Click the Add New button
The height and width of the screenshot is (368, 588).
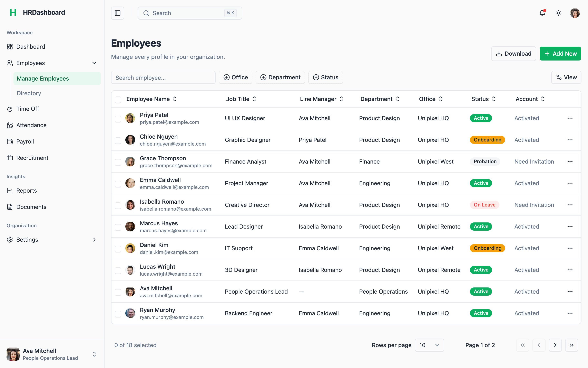[560, 54]
